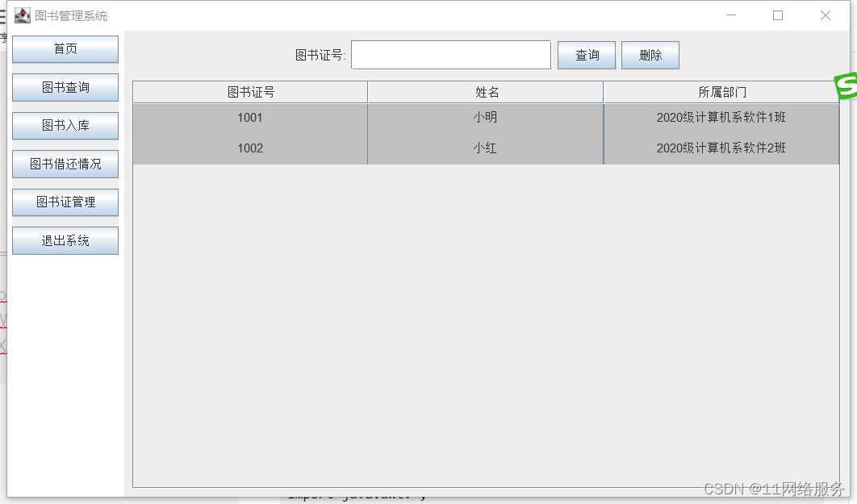Open the 图书查询 page
This screenshot has width=857, height=504.
65,87
